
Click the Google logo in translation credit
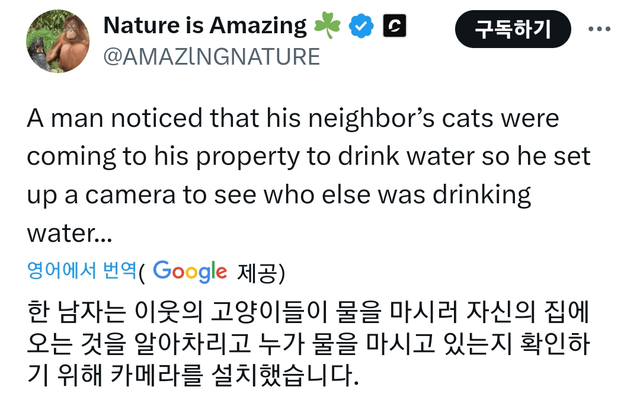coord(190,272)
